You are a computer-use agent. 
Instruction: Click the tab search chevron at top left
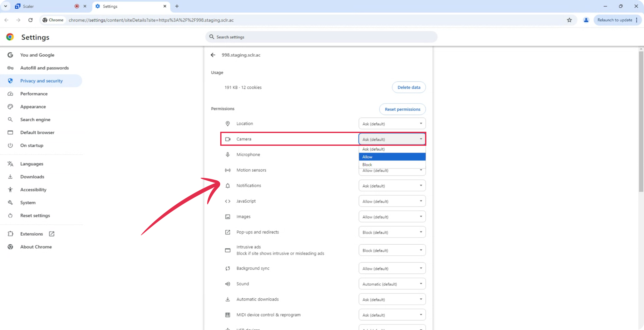pos(6,6)
